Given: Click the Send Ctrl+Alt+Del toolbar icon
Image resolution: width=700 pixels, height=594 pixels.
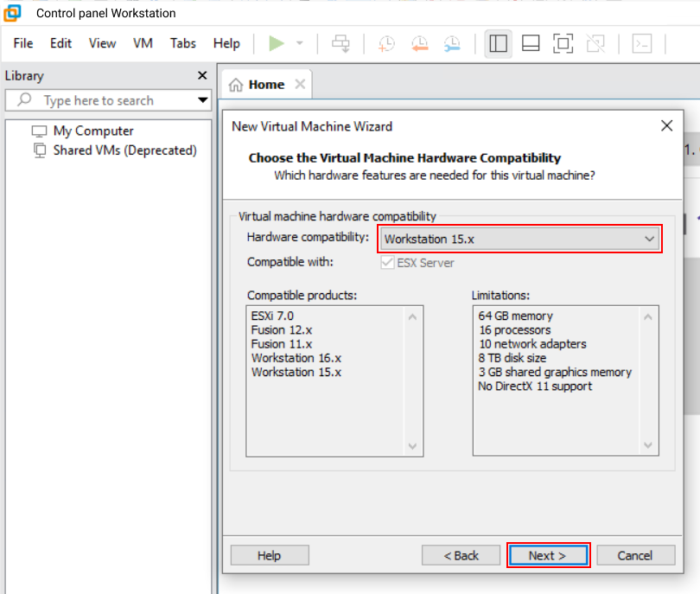Looking at the screenshot, I should coord(340,43).
